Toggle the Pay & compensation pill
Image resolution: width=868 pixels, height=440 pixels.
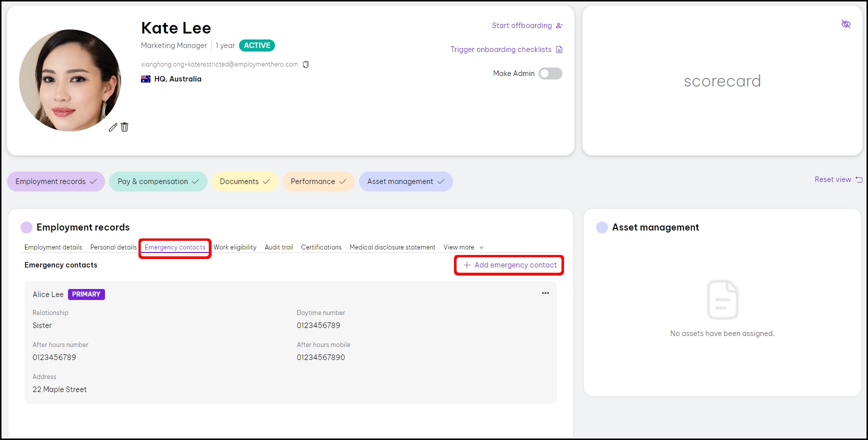[x=158, y=181]
